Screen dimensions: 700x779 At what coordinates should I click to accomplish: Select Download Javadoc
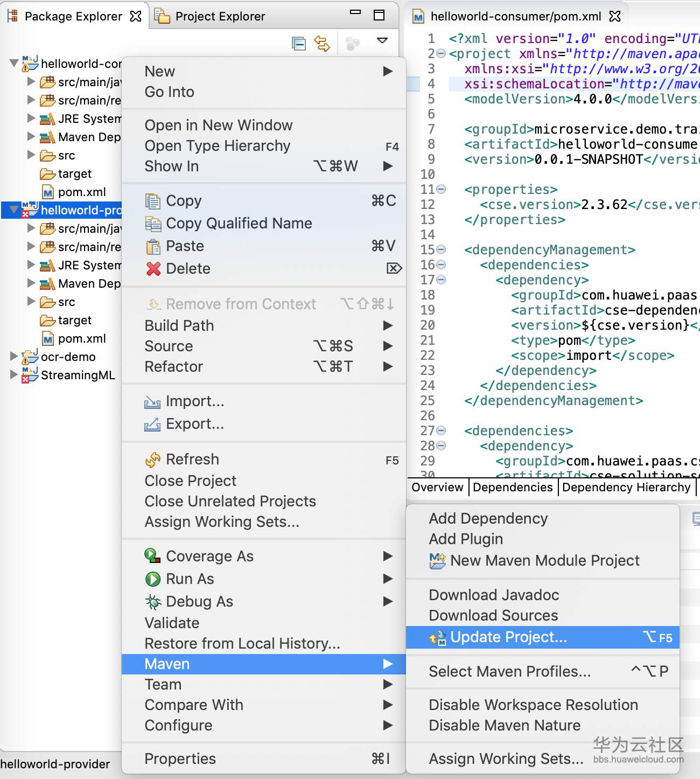(x=543, y=595)
